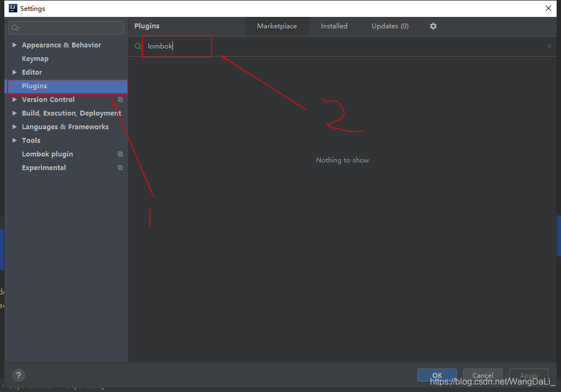
Task: Open plugin settings gear icon
Action: click(433, 26)
